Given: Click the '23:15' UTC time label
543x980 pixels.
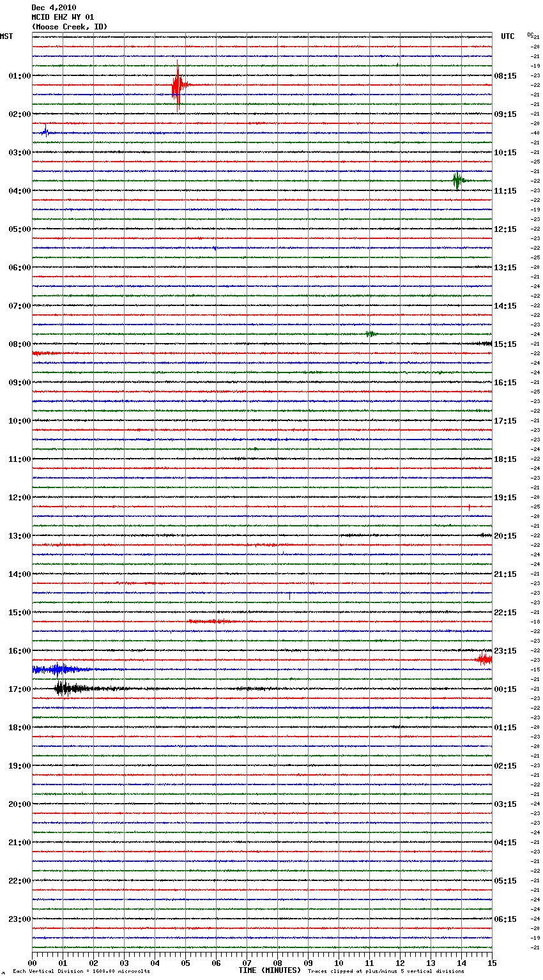Looking at the screenshot, I should (x=505, y=651).
